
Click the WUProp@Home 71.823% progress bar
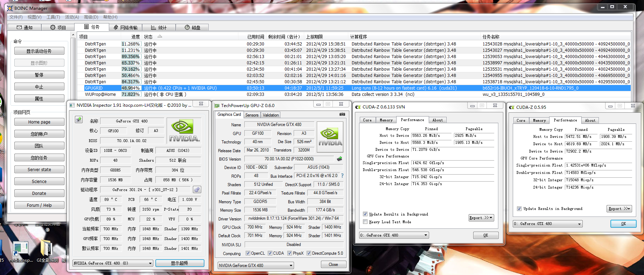coord(131,94)
